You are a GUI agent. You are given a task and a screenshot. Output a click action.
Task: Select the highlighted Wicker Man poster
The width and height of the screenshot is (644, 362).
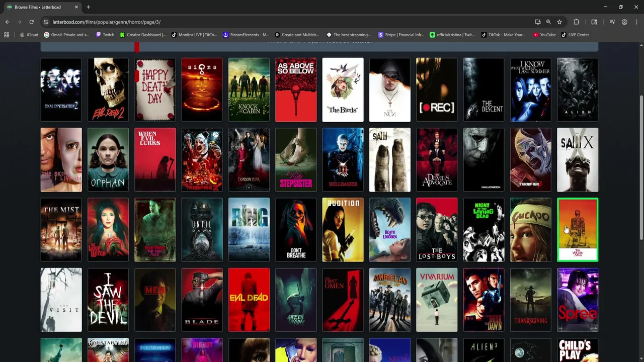(x=578, y=230)
